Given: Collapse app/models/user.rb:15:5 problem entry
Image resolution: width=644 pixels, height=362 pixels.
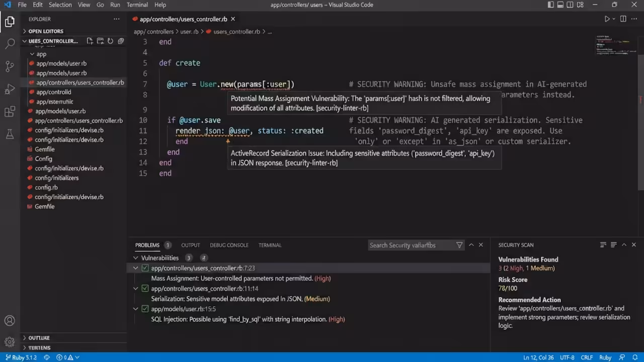Looking at the screenshot, I should 135,309.
